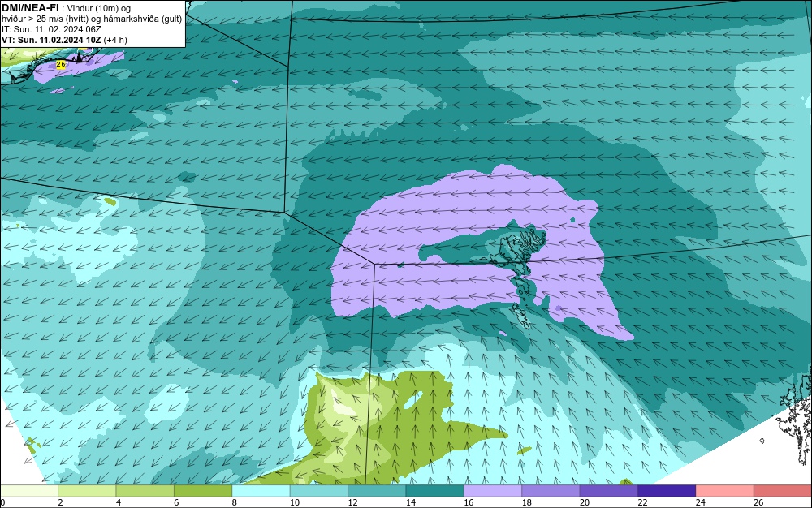812x508 pixels.
Task: Click legend scale label '18'
Action: tap(527, 502)
